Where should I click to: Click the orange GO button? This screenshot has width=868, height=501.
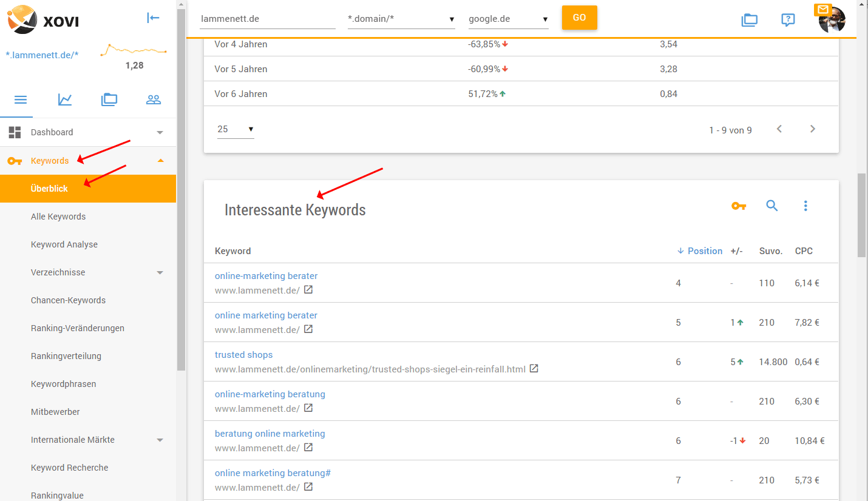[x=580, y=18]
